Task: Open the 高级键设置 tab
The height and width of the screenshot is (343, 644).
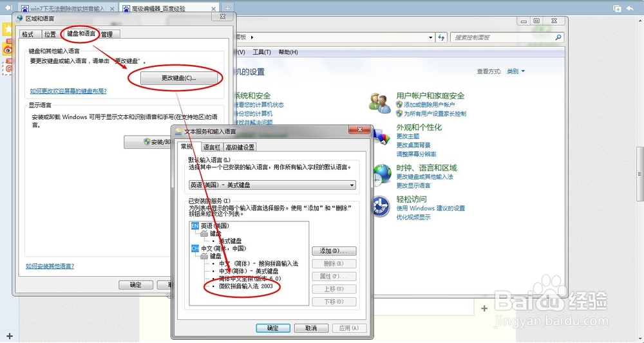Action: point(240,147)
